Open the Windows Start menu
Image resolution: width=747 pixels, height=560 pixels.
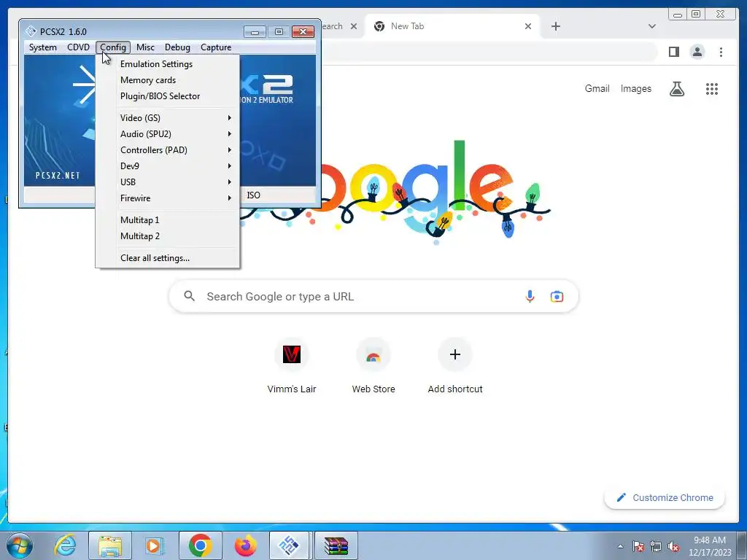(x=20, y=545)
